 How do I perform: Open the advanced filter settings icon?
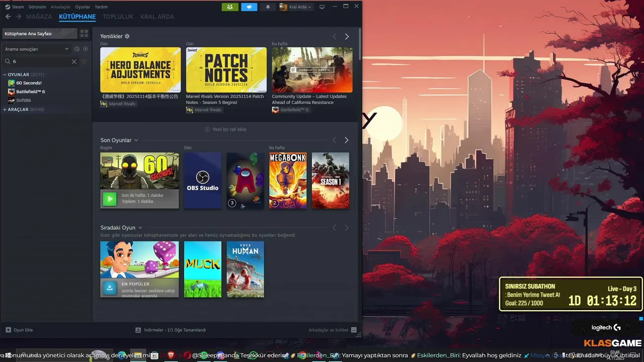(x=84, y=61)
